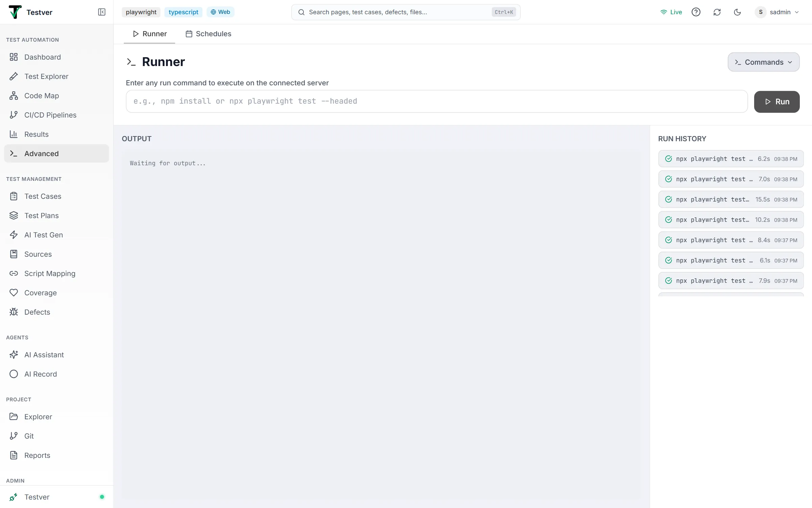This screenshot has height=508, width=812.
Task: Open the Defects bug page
Action: pos(57,312)
